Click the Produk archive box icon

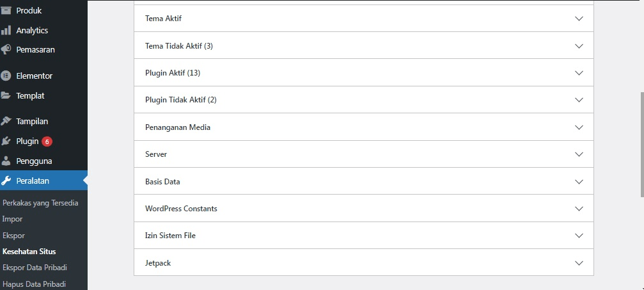(6, 10)
